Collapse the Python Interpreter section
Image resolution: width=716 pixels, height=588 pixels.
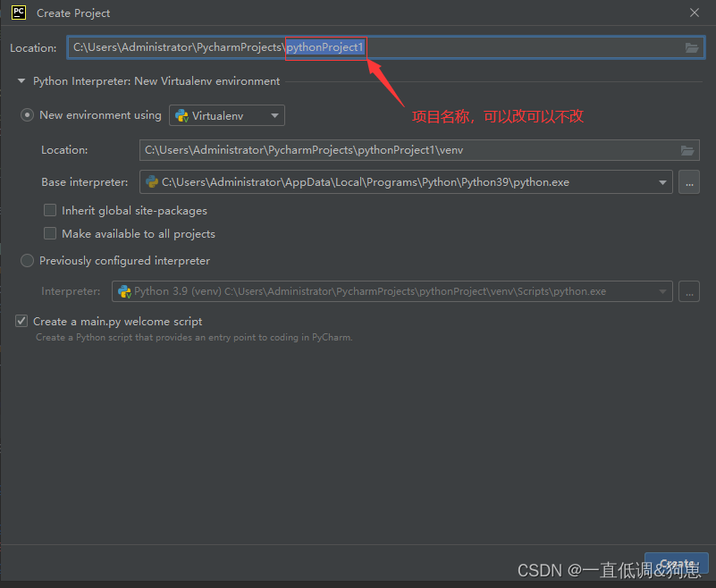[x=21, y=80]
